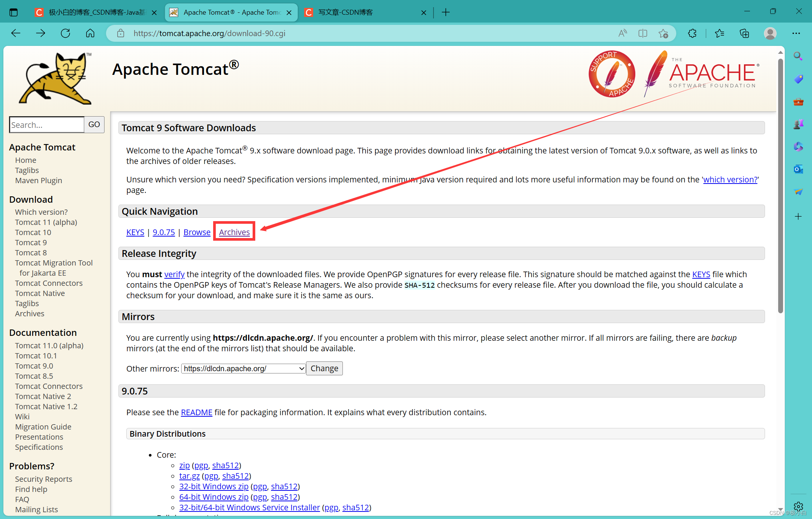Image resolution: width=812 pixels, height=519 pixels.
Task: Open the Archives quick navigation link
Action: 234,232
